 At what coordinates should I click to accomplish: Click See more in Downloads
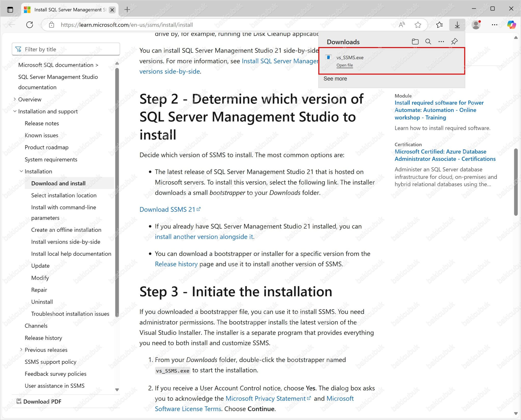coord(335,79)
